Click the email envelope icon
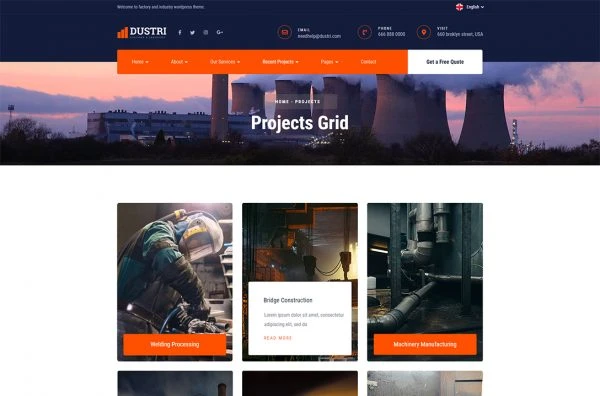The height and width of the screenshot is (396, 600). click(284, 33)
